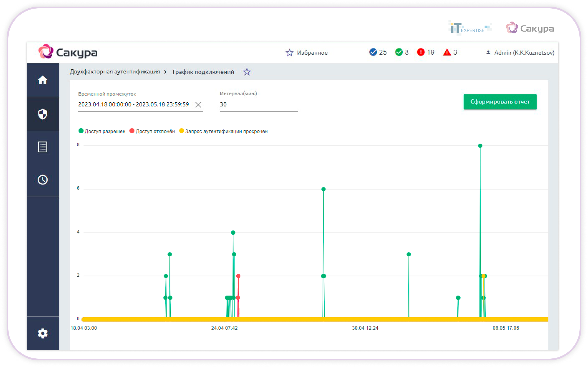Open the list report sidebar icon

(43, 147)
